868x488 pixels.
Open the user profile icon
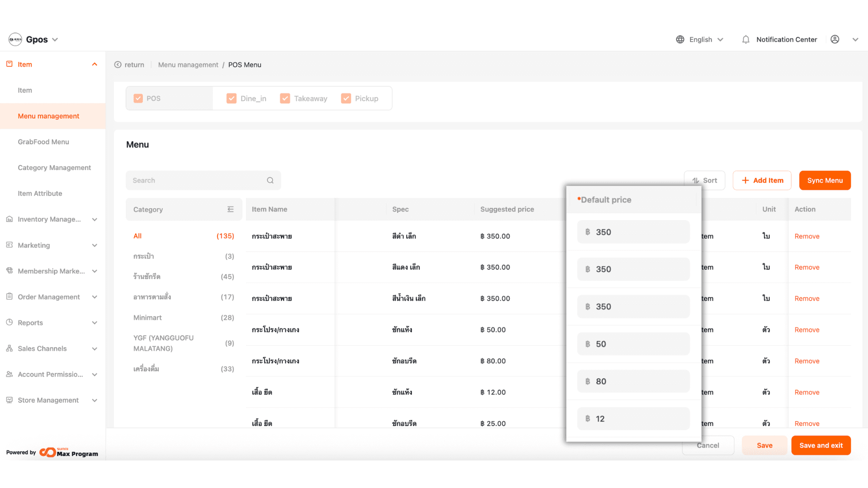tap(835, 40)
